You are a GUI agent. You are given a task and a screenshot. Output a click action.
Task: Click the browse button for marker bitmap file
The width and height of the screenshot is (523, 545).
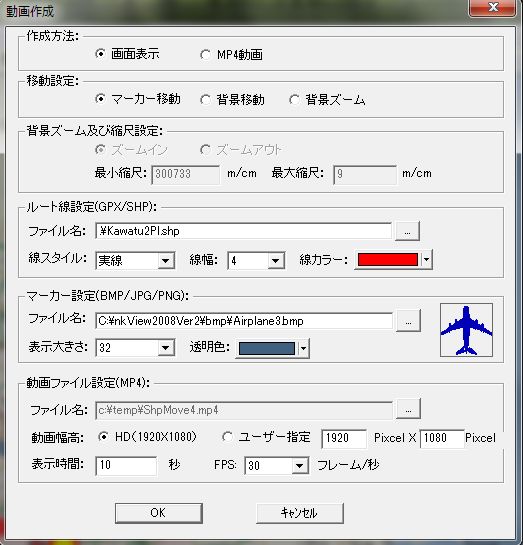408,320
